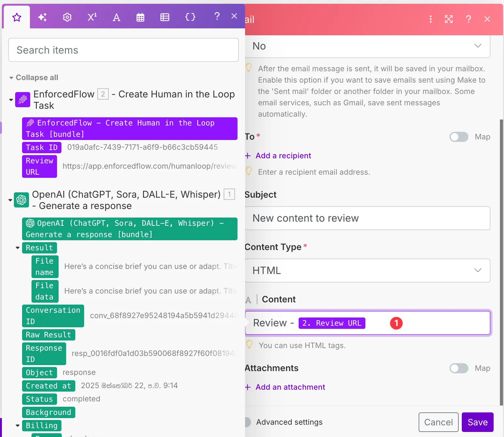Open the math functions tab
Viewport: 504px width, 437px height.
[x=92, y=17]
